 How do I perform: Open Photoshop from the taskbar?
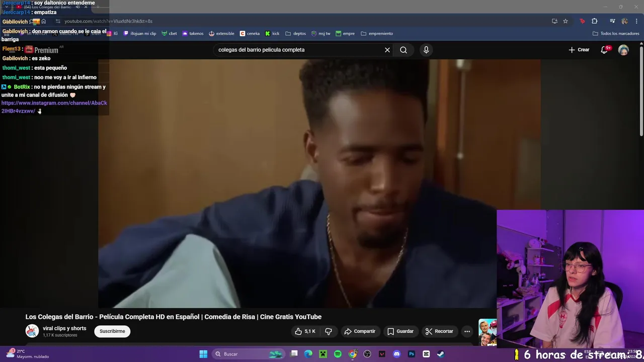tap(412, 354)
